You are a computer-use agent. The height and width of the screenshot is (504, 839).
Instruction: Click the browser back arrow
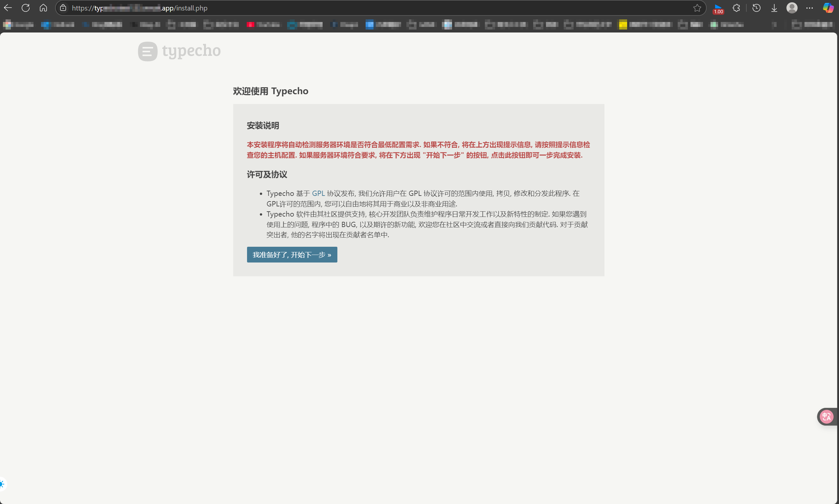[x=8, y=8]
